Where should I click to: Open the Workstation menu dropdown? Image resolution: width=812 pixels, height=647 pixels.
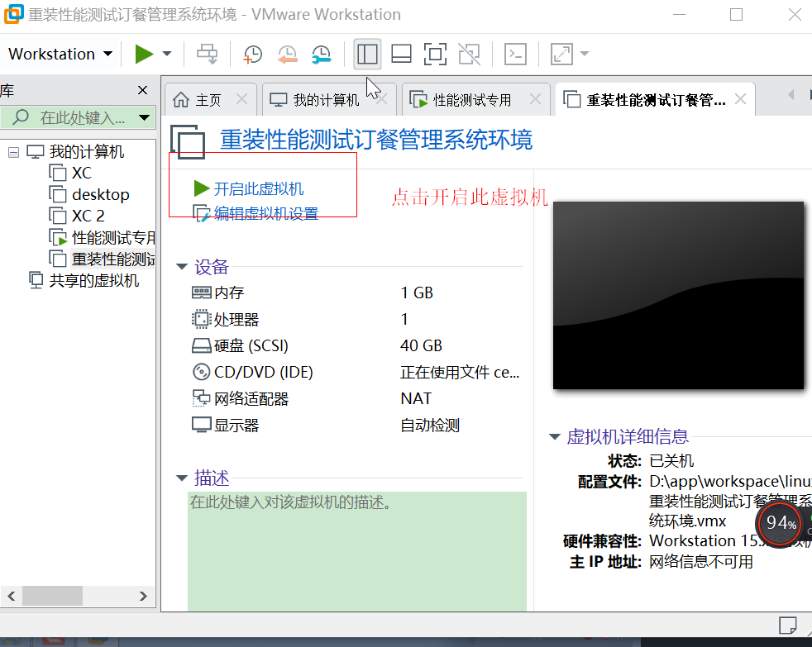[60, 54]
